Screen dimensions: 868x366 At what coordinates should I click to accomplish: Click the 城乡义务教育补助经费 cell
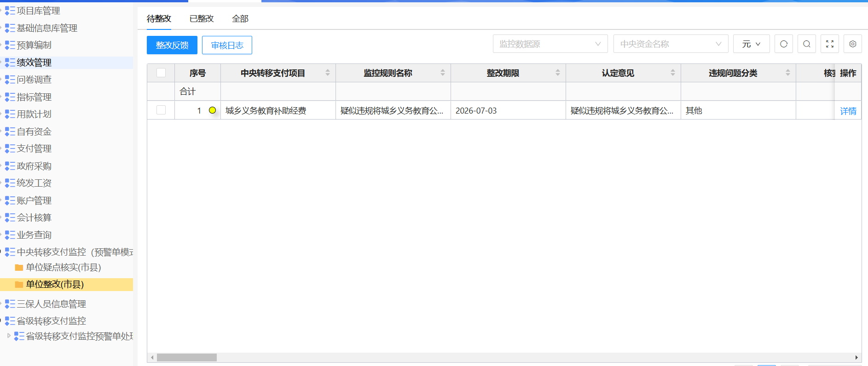[278, 110]
